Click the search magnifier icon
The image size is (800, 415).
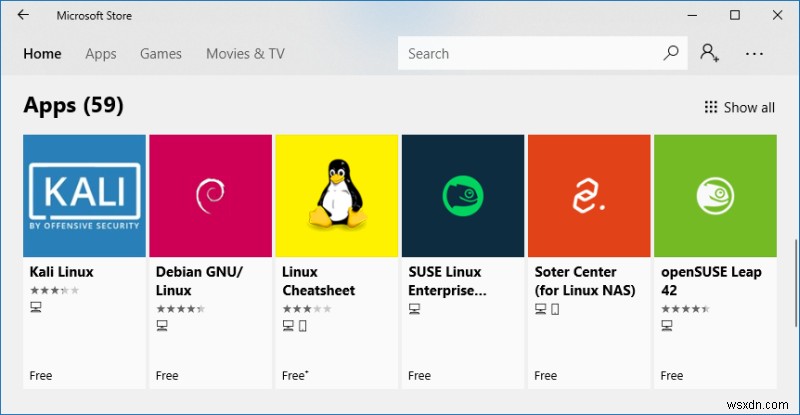[670, 53]
